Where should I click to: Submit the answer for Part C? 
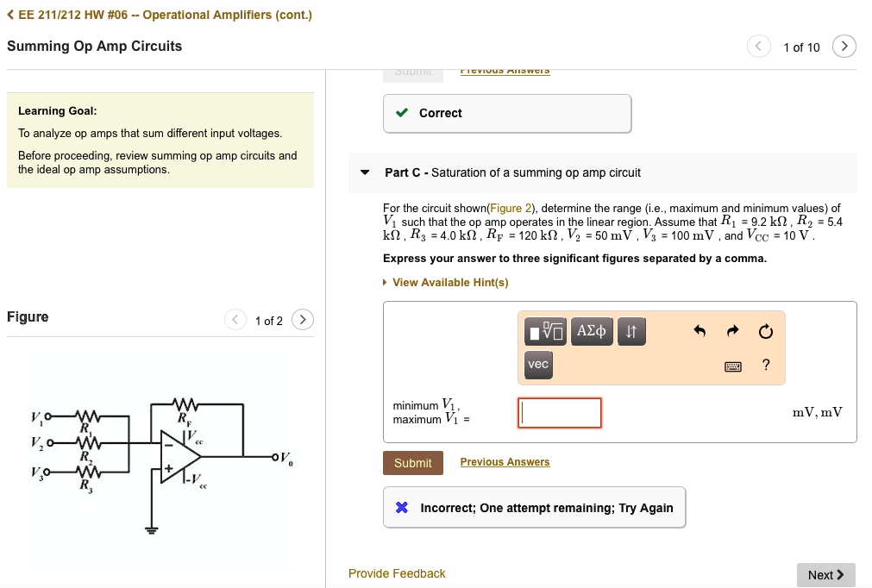point(412,462)
